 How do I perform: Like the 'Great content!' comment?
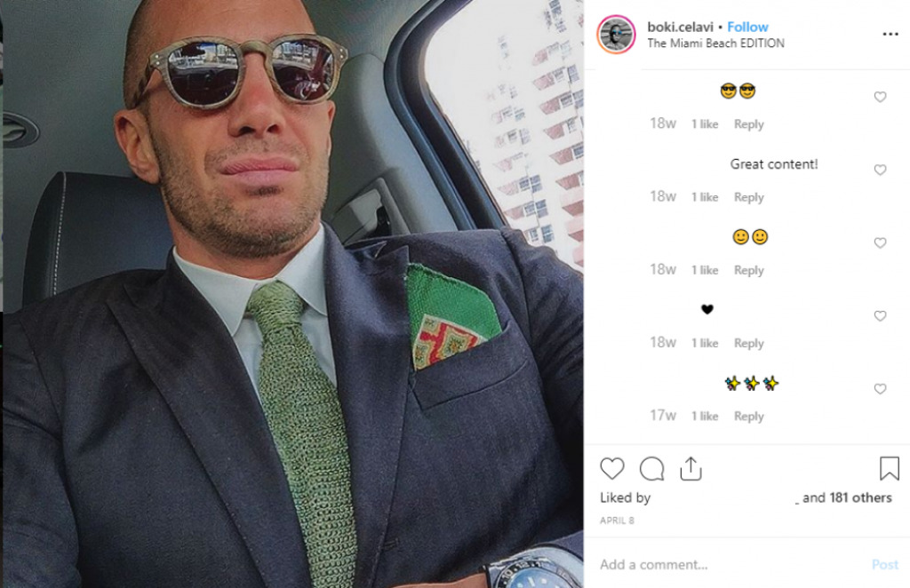point(880,170)
